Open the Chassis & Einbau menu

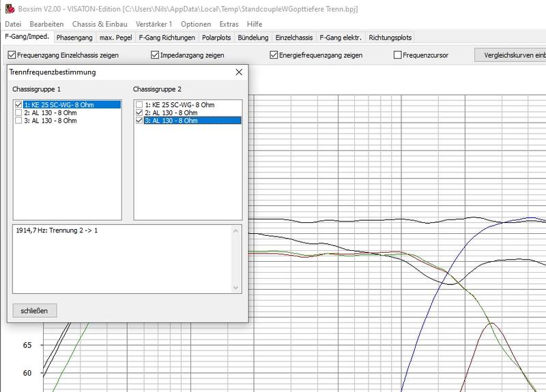(100, 24)
